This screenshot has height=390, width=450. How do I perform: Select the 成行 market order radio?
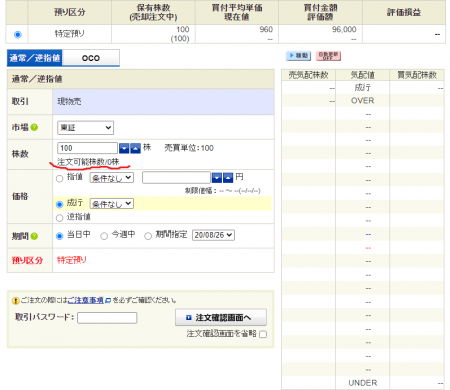coord(60,204)
